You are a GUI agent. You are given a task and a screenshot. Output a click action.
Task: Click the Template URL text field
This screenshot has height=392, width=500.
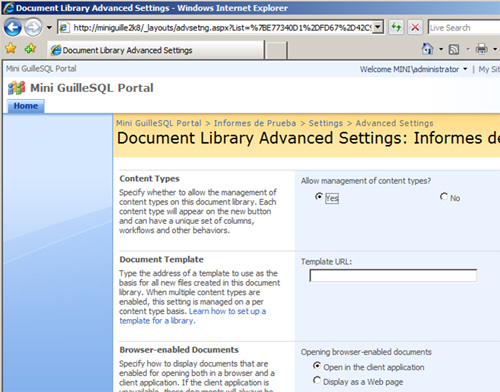pos(393,276)
